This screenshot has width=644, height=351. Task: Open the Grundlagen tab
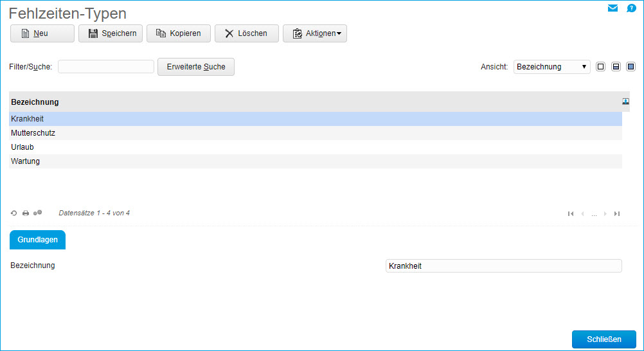(38, 240)
